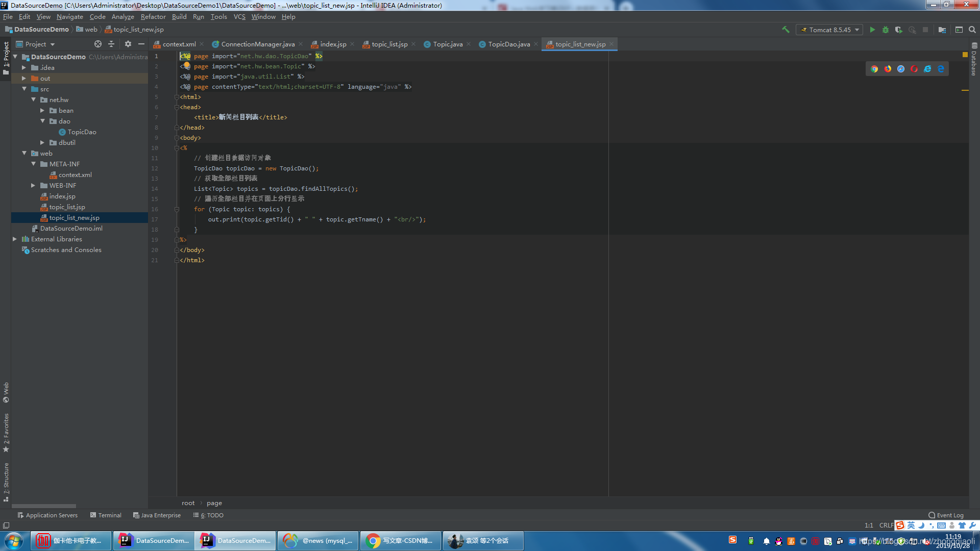Toggle the Structure side panel
980x551 pixels.
[x=6, y=480]
